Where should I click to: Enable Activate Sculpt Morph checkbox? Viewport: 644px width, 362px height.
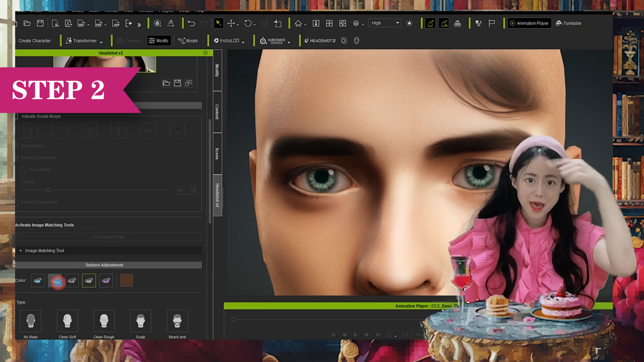(x=16, y=116)
